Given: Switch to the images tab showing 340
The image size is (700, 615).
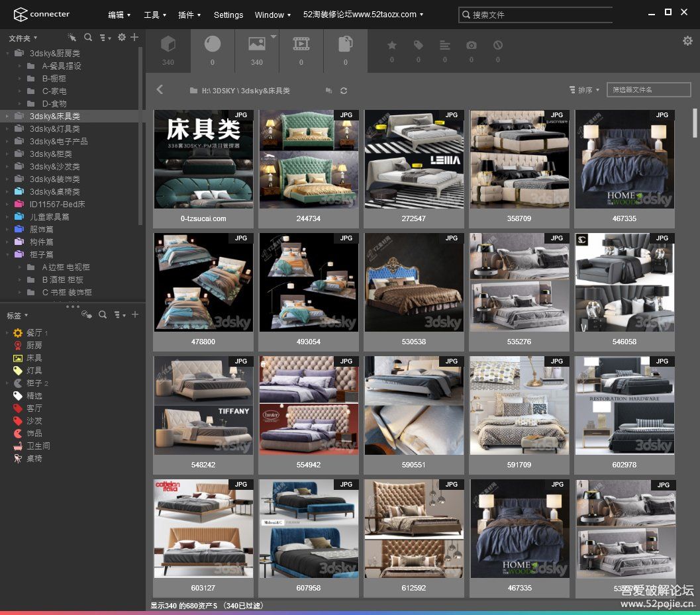Looking at the screenshot, I should pos(257,50).
